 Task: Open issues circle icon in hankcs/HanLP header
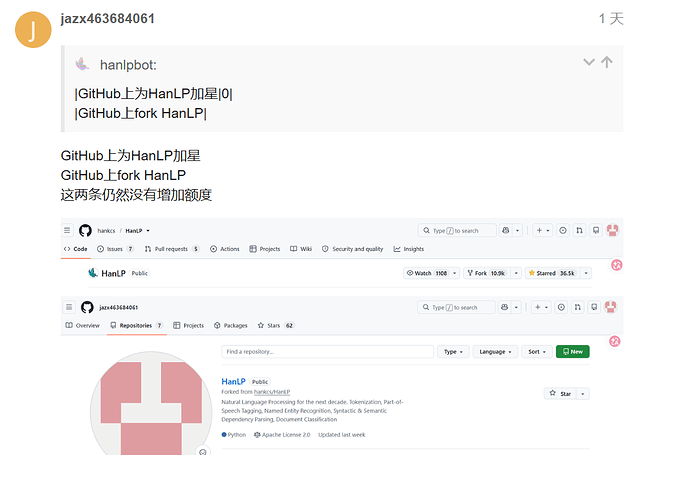(563, 230)
